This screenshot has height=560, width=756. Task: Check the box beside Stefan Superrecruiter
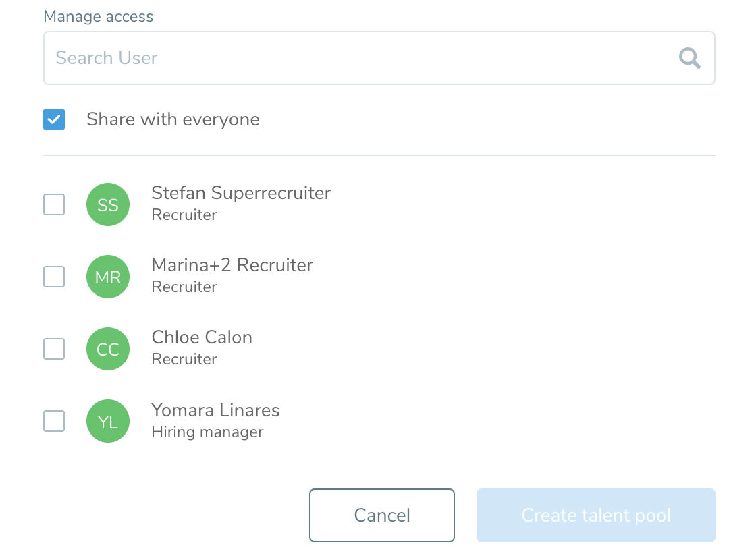(x=54, y=204)
